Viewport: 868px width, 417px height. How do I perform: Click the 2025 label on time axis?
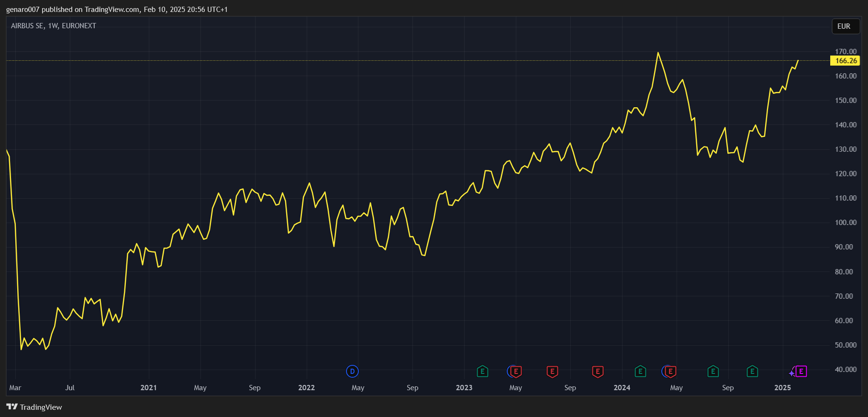pyautogui.click(x=783, y=388)
